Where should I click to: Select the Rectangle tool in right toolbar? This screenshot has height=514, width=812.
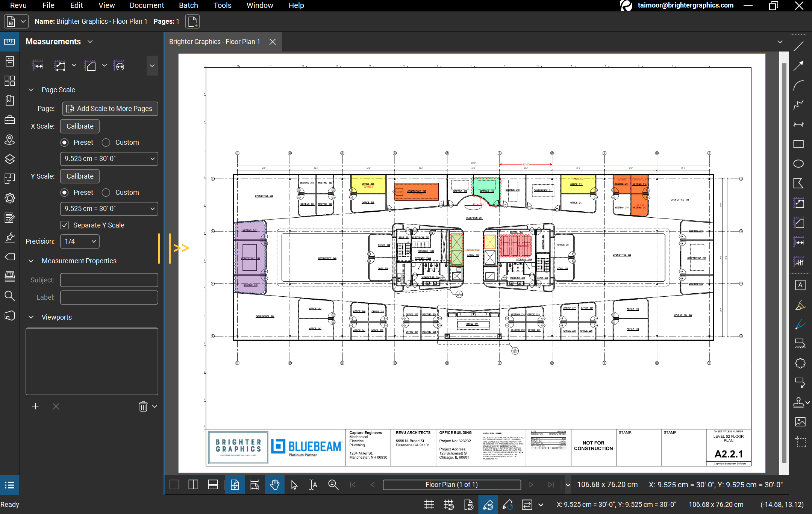(798, 144)
